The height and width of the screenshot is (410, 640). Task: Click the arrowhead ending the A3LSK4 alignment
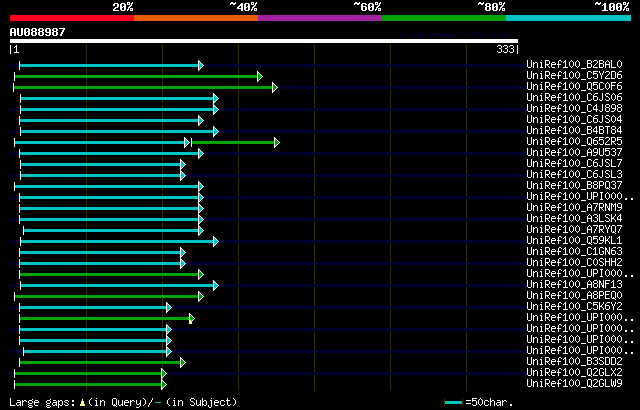coord(201,219)
